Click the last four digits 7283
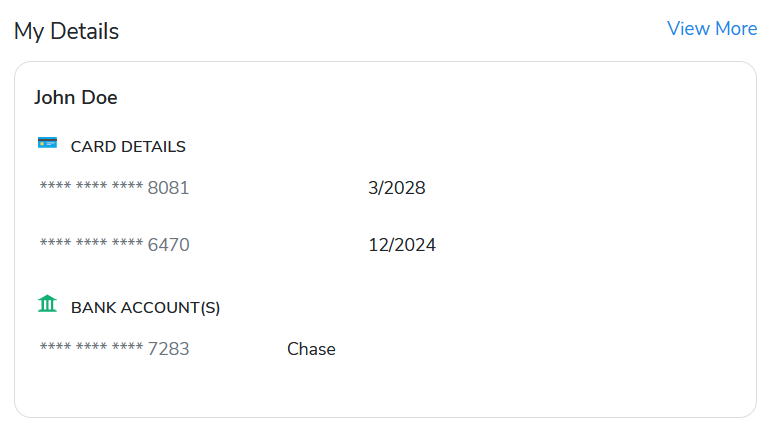 169,349
